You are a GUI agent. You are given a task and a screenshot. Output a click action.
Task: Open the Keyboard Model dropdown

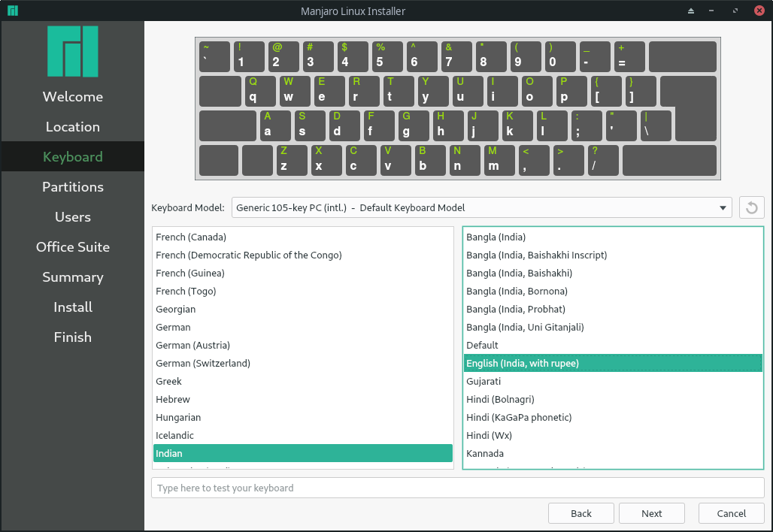pos(482,207)
